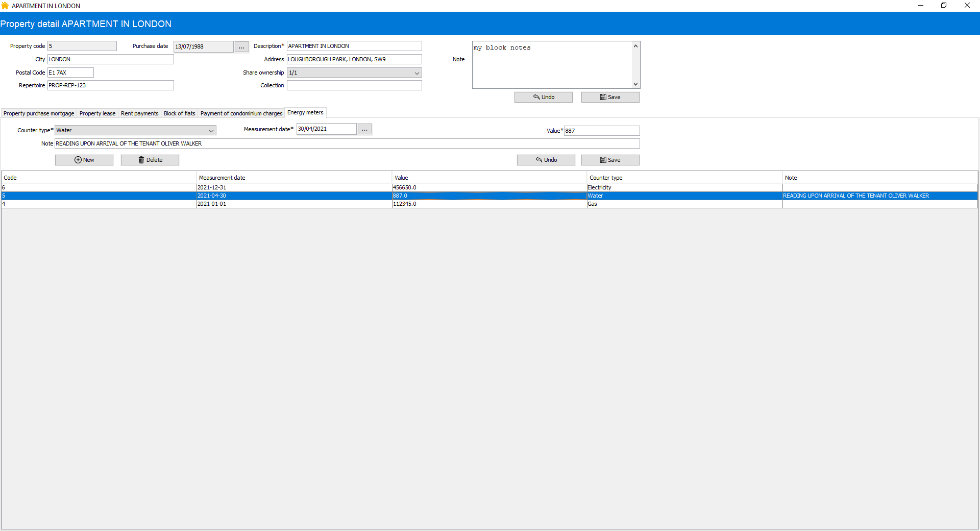The image size is (980, 531).
Task: Expand the Share ownership dropdown
Action: pos(416,73)
